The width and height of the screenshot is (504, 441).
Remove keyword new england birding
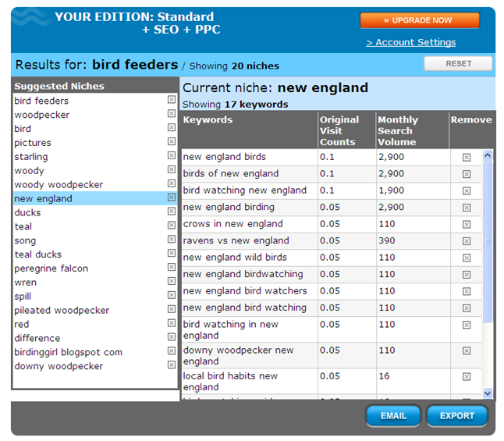[x=467, y=208]
